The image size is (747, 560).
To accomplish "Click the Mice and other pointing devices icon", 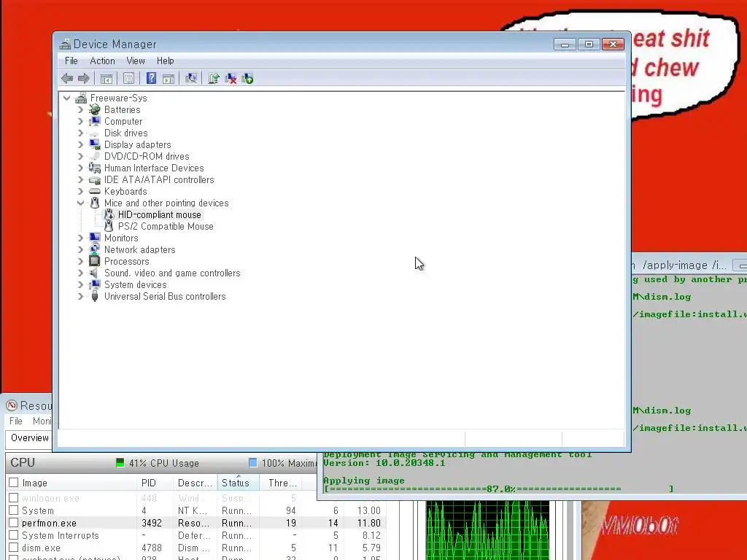I will (94, 203).
